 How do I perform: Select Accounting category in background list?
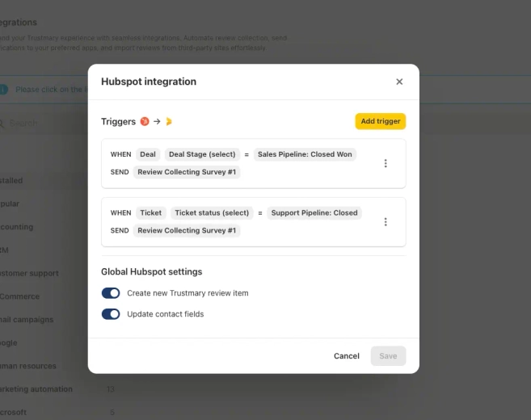coord(17,227)
